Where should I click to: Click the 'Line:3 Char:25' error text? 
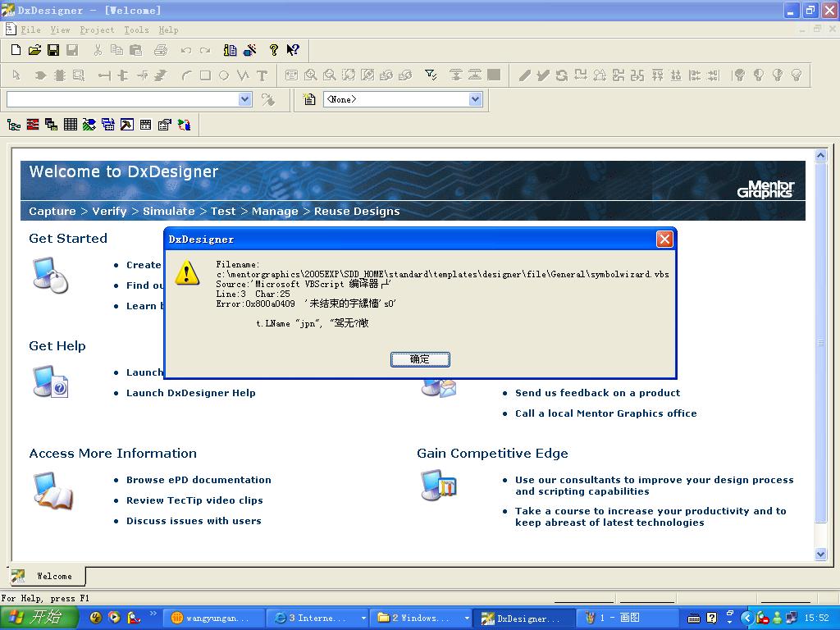click(253, 294)
